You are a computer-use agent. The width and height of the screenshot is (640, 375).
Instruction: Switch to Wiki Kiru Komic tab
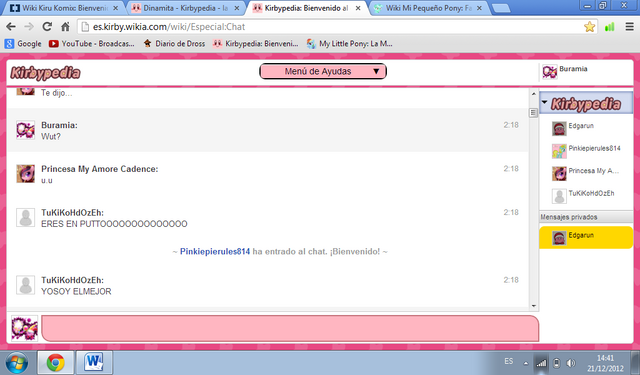(63, 8)
